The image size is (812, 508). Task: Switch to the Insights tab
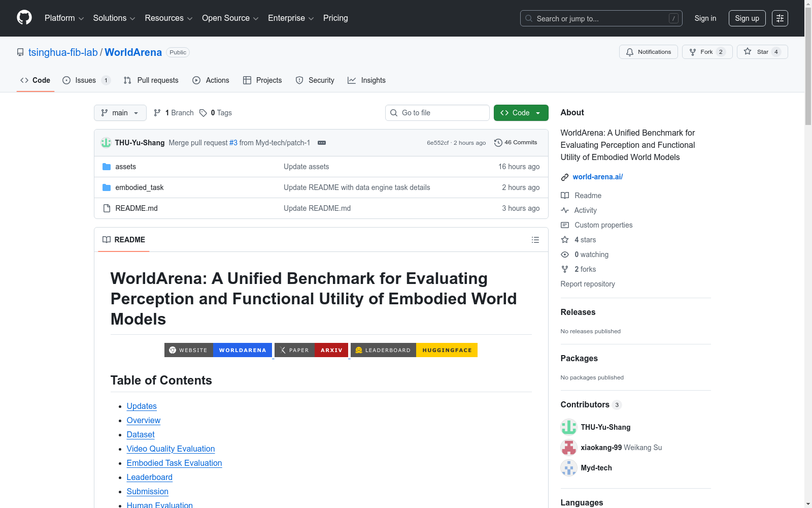(x=366, y=80)
